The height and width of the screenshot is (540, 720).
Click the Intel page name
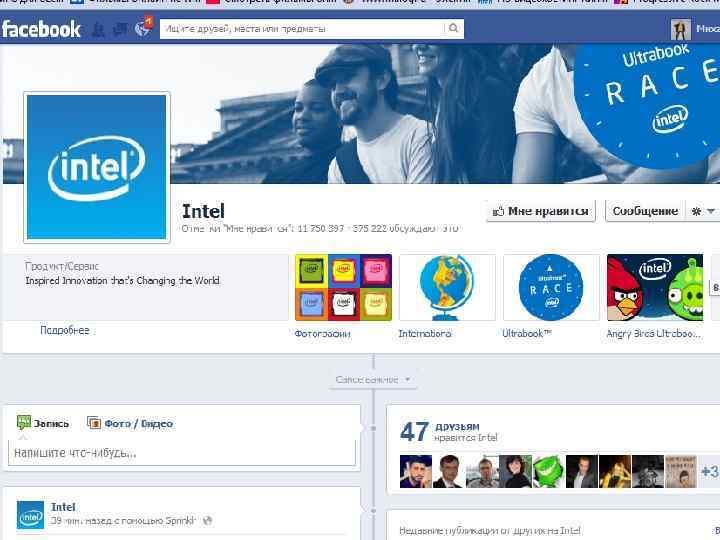tap(203, 211)
